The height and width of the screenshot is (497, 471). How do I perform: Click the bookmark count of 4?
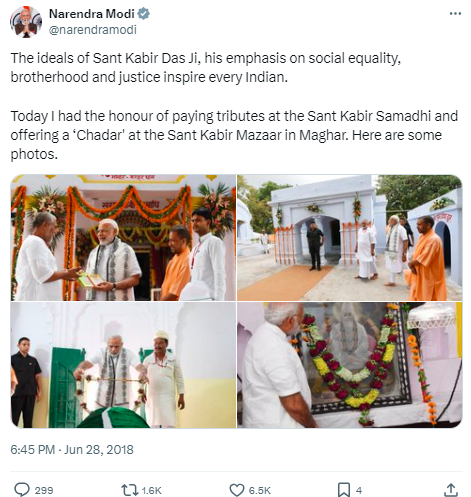(x=359, y=491)
